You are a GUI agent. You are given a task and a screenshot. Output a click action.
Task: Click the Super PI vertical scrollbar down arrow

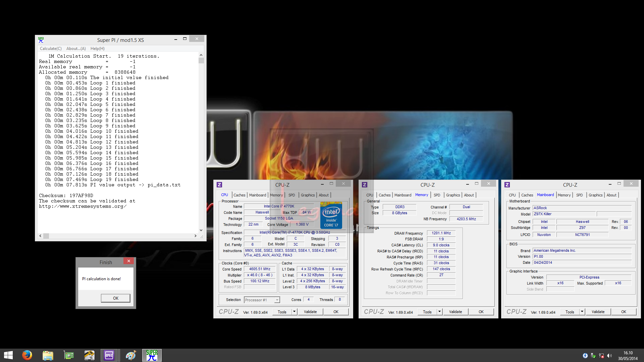pos(201,230)
